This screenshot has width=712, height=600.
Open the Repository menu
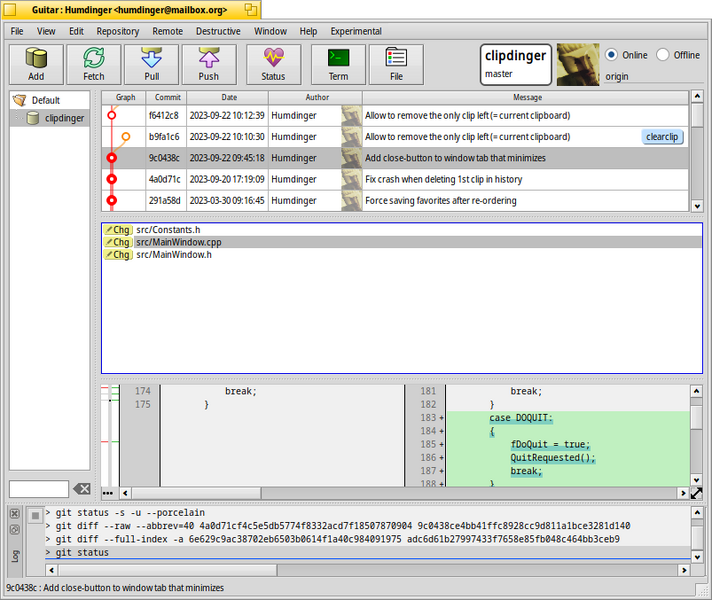pos(118,31)
